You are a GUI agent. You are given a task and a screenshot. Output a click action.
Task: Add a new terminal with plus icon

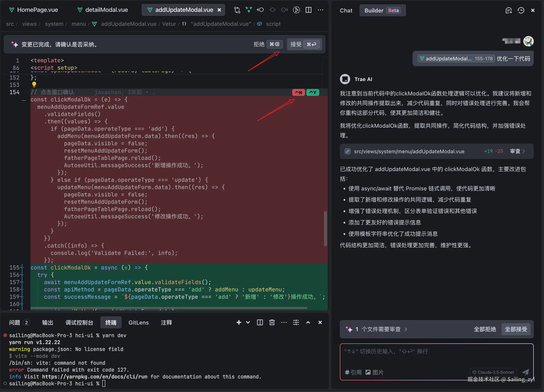[x=239, y=322]
